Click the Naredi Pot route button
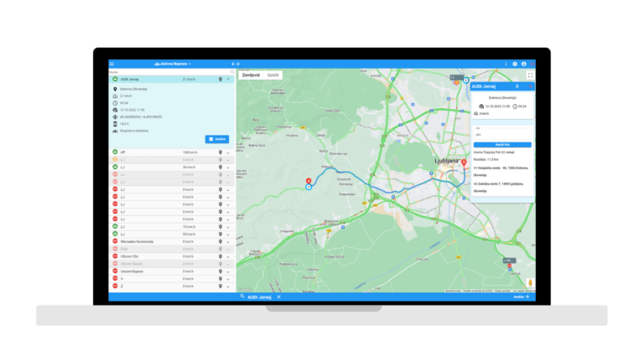This screenshot has height=362, width=644. coord(501,144)
